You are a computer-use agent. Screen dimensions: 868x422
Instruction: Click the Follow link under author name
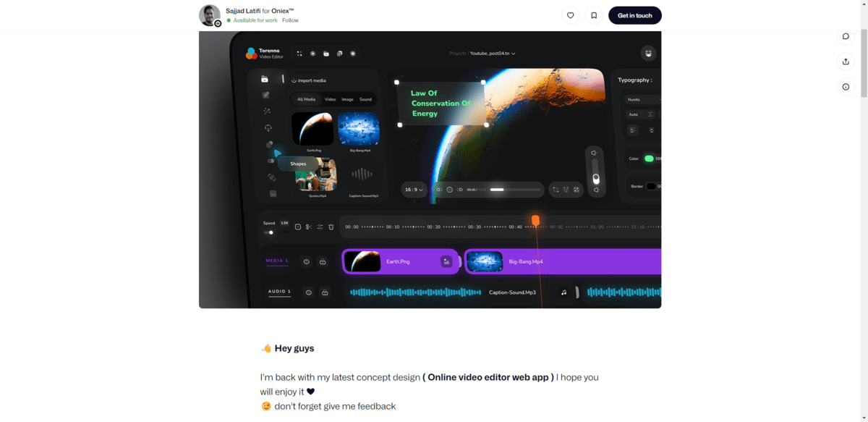coord(290,20)
